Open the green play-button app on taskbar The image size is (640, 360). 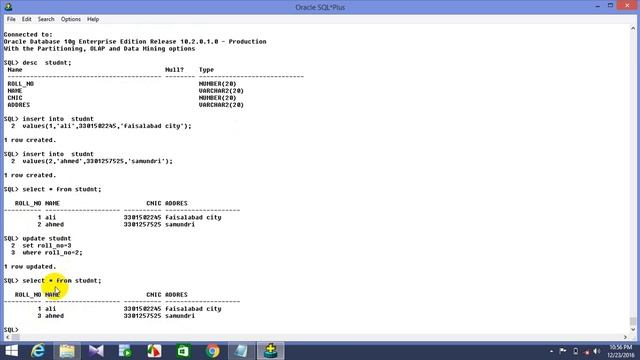coord(125,351)
